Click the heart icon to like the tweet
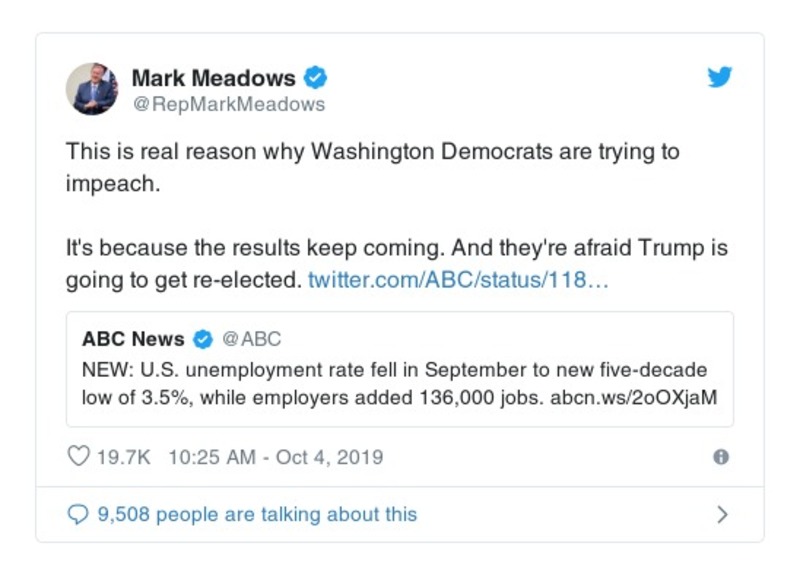The image size is (800, 578). tap(78, 457)
